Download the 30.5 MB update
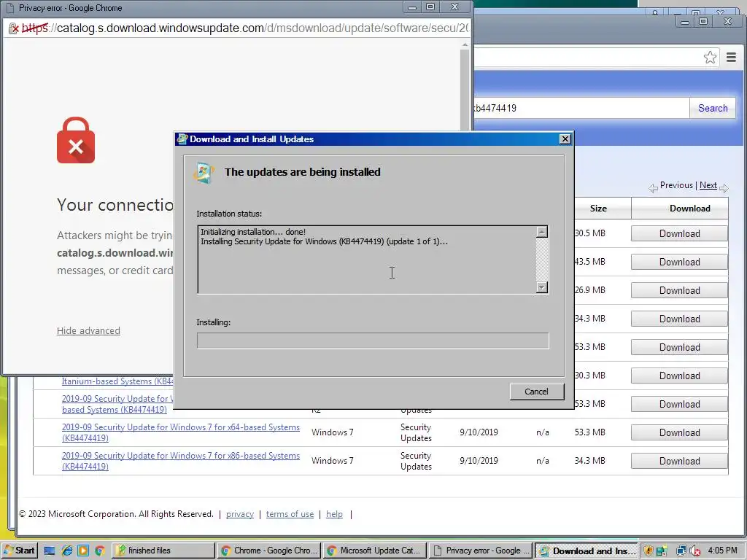The width and height of the screenshot is (747, 560). 679,233
